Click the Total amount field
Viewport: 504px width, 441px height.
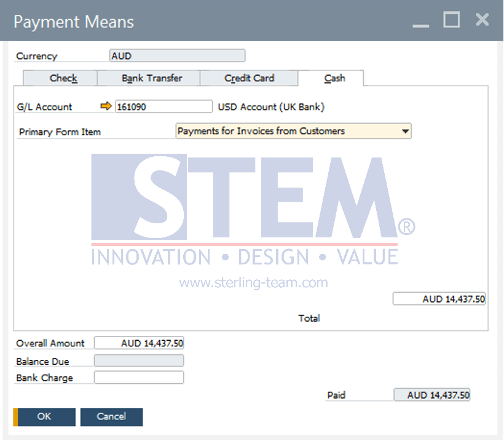click(439, 299)
